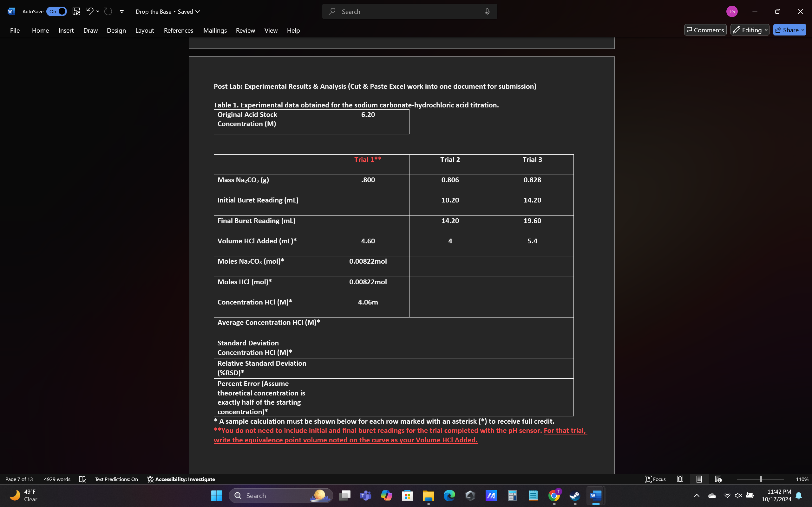Open the Comments pane
Screen dimensions: 812x507
click(x=704, y=29)
